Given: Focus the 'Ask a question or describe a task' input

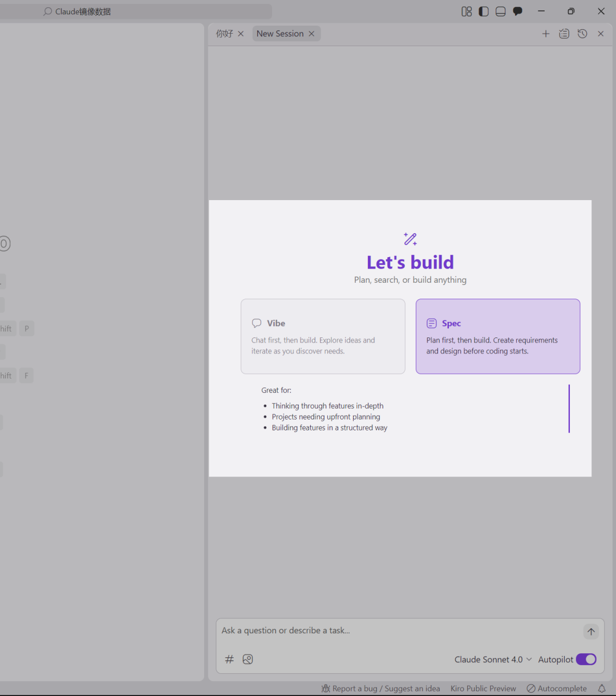Looking at the screenshot, I should (x=399, y=630).
